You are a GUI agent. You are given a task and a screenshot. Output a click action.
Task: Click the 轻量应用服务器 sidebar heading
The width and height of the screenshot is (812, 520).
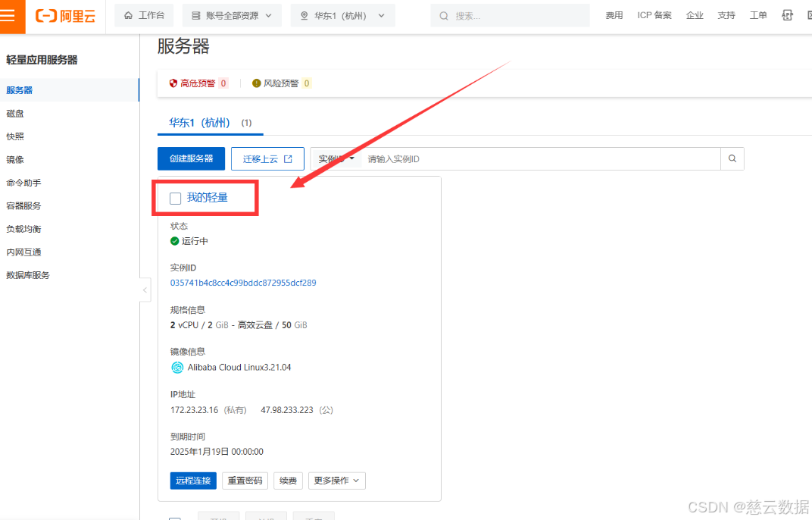[42, 60]
